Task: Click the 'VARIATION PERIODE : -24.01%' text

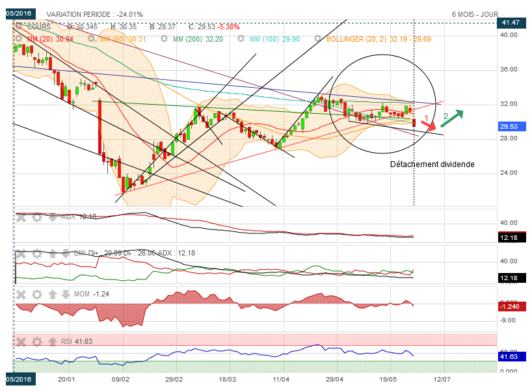Action: pyautogui.click(x=95, y=14)
